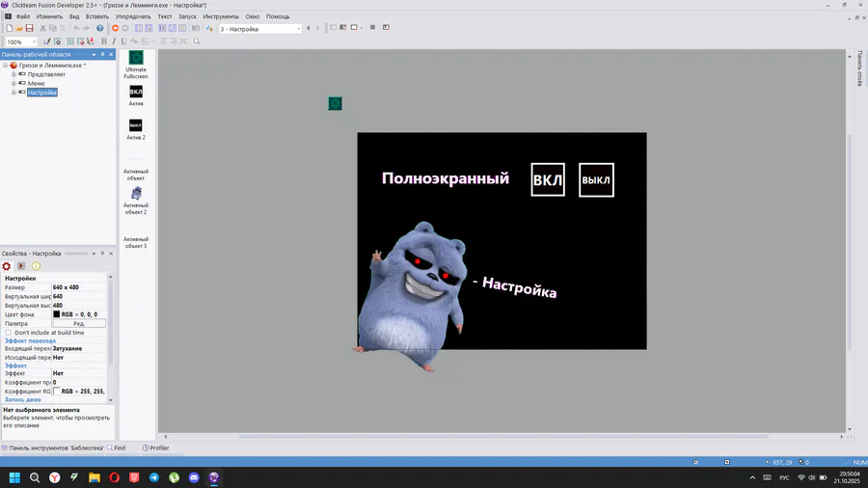Open the Изменить menu
868x488 pixels.
(49, 16)
